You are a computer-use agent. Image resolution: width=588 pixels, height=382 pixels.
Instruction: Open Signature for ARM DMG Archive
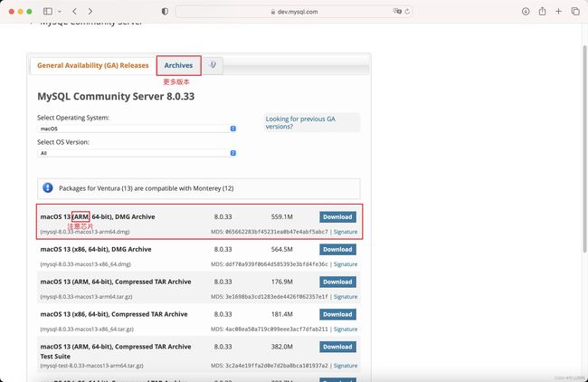tap(346, 232)
